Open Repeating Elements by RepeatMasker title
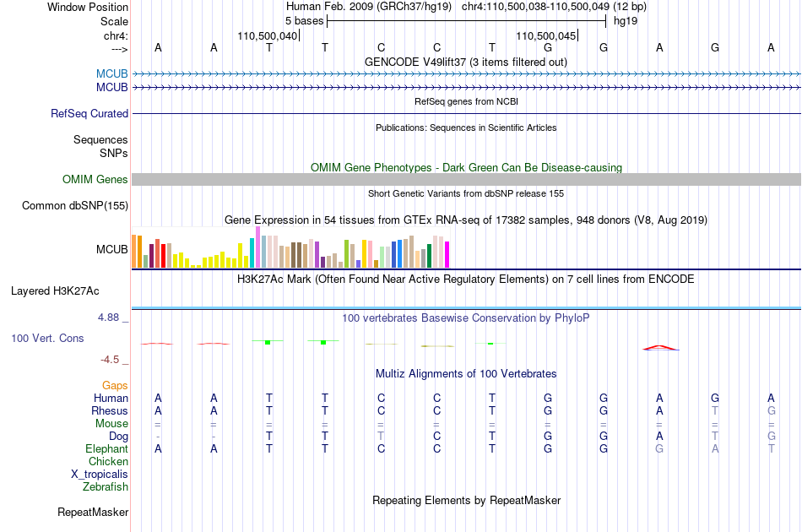 coord(466,500)
